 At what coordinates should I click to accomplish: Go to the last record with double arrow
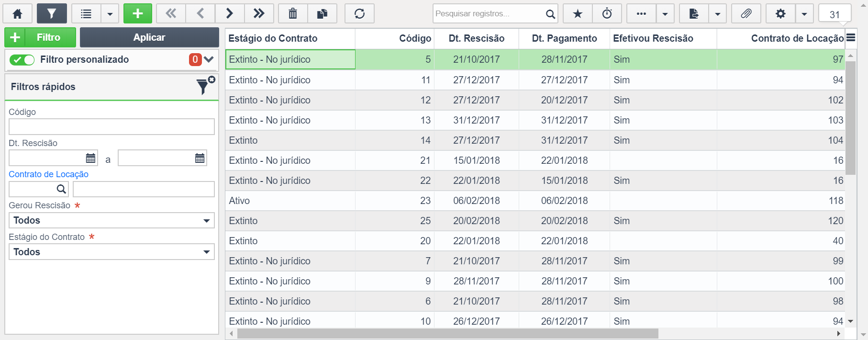pos(259,14)
